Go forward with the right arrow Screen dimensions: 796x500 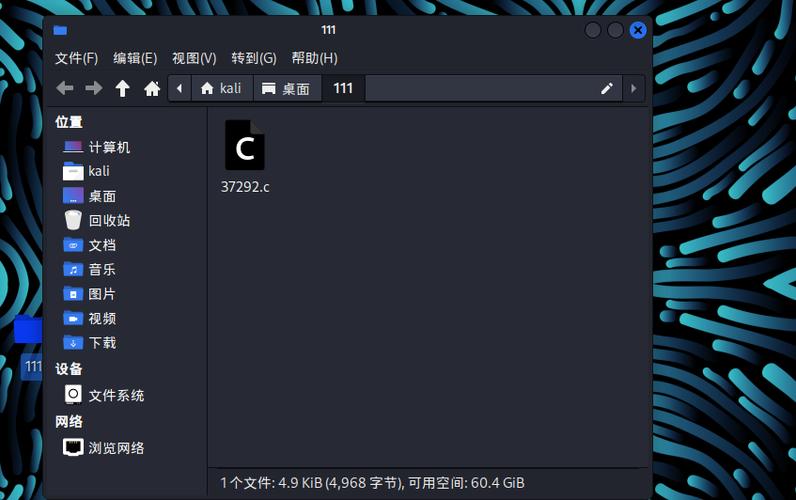click(93, 88)
